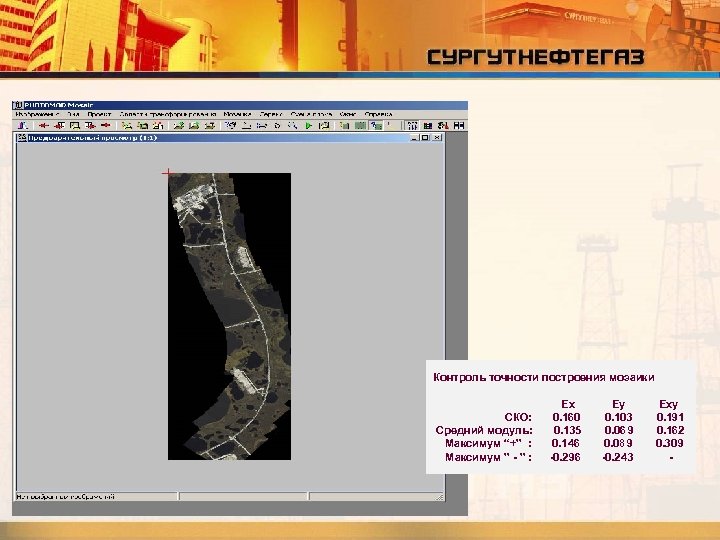Screen dimensions: 720x540
Task: Click the last black double-panel toolbar icon
Action: (x=458, y=125)
